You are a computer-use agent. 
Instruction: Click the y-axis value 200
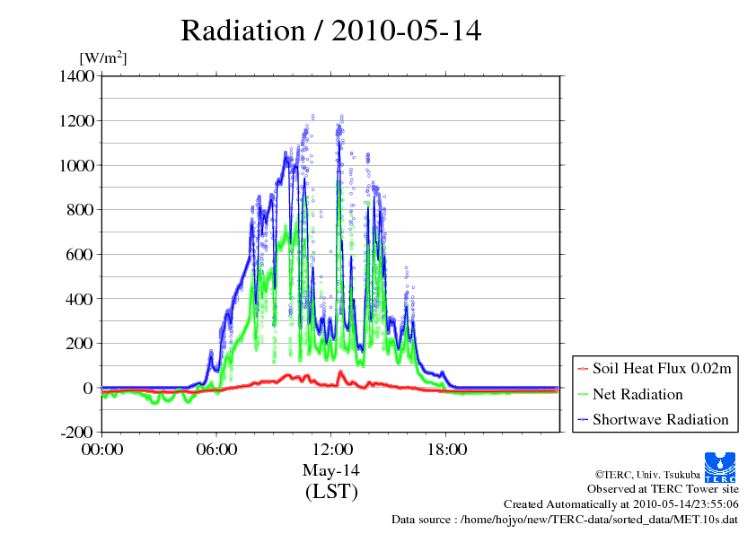point(80,344)
